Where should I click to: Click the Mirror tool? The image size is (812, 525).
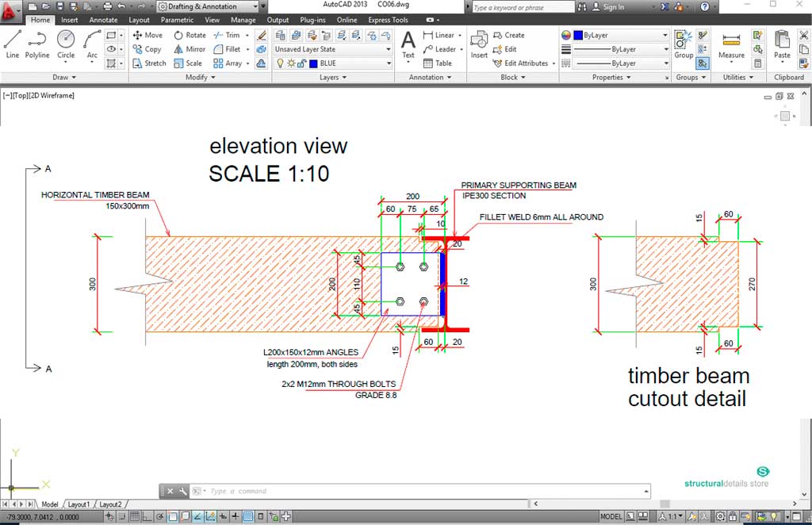[x=190, y=48]
